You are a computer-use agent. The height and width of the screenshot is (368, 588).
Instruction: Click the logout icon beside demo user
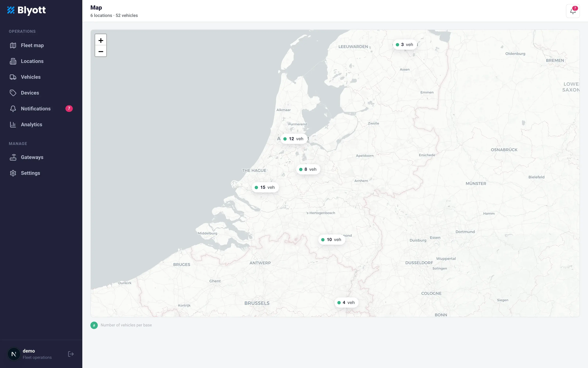[71, 354]
